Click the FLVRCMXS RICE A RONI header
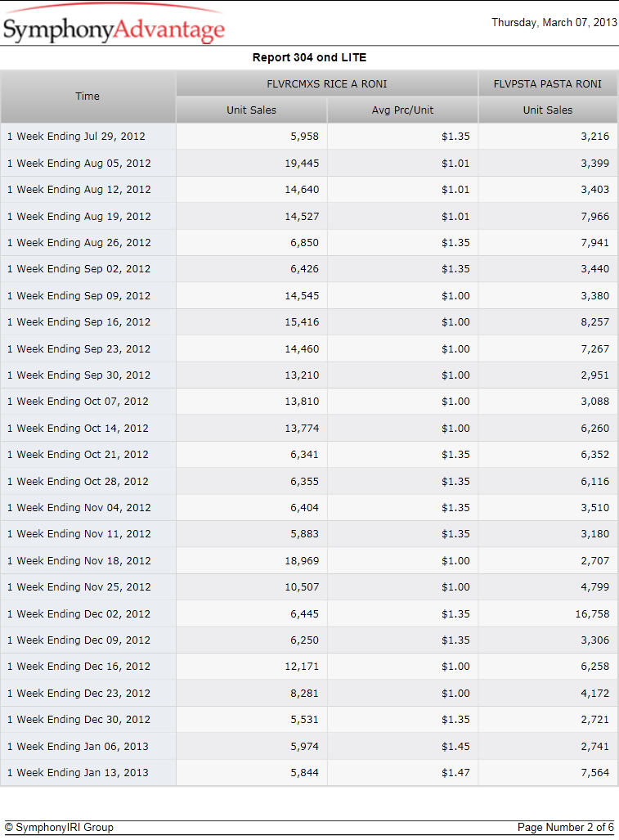 tap(326, 83)
